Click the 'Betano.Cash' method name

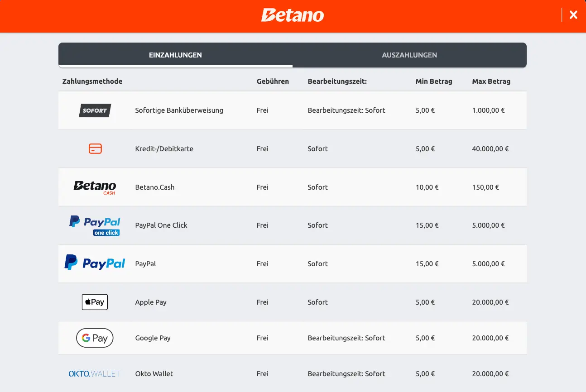[x=154, y=187]
